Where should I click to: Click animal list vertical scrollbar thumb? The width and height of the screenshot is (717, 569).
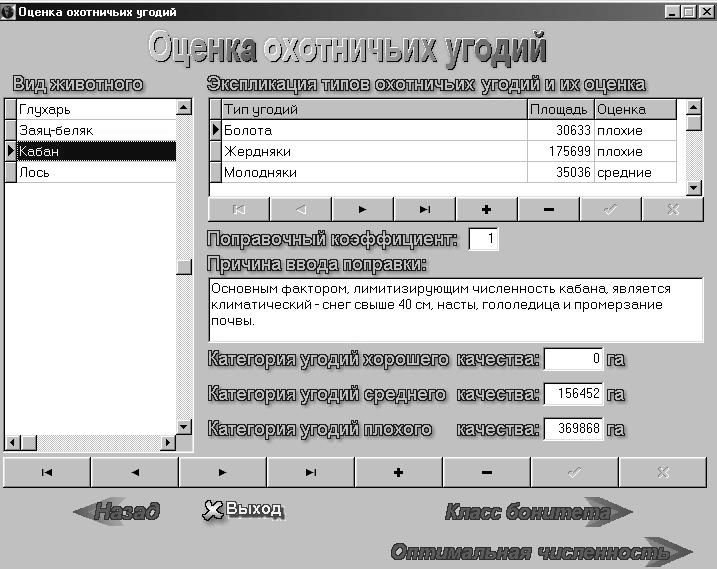tap(184, 267)
